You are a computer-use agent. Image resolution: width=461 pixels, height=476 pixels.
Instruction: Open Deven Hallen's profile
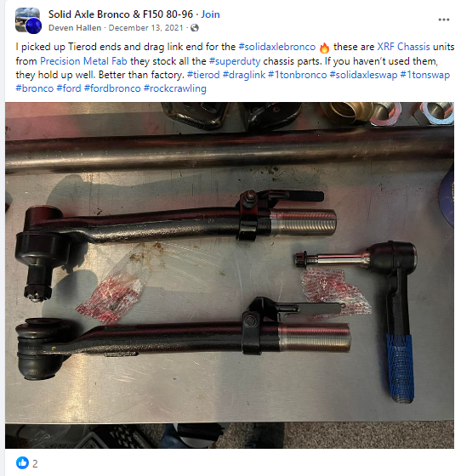pos(75,28)
